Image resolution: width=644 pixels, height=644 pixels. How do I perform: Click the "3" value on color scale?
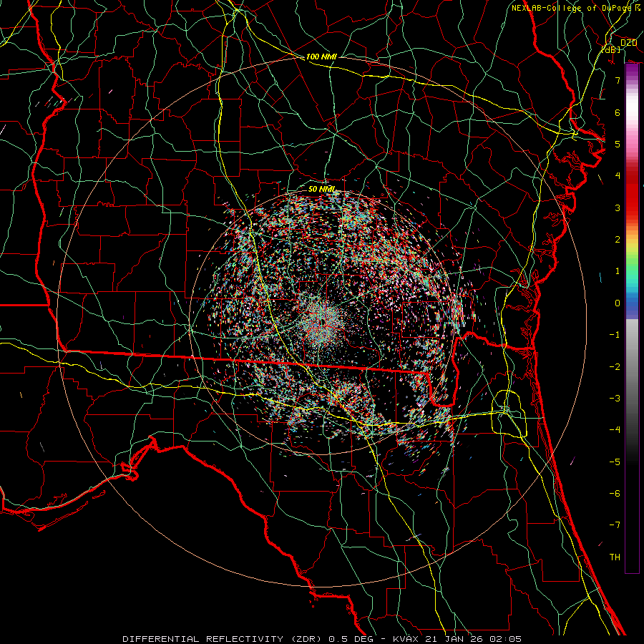[x=618, y=208]
